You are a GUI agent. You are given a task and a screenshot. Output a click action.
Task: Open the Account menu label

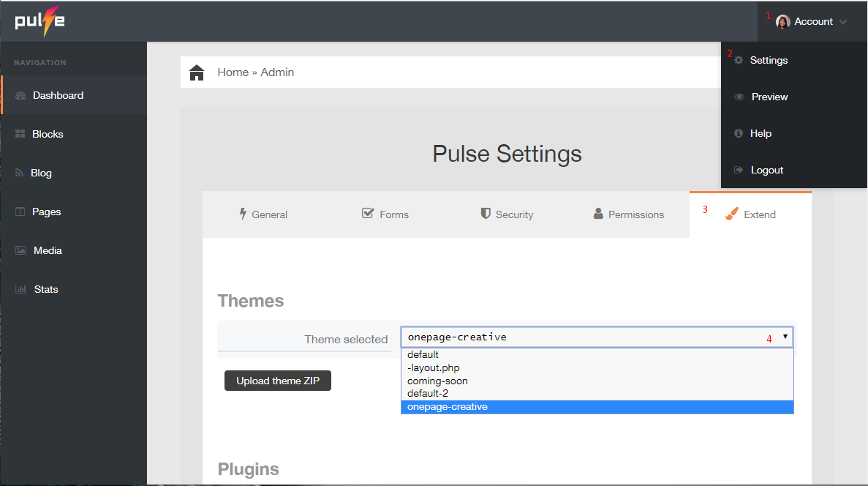[x=813, y=22]
